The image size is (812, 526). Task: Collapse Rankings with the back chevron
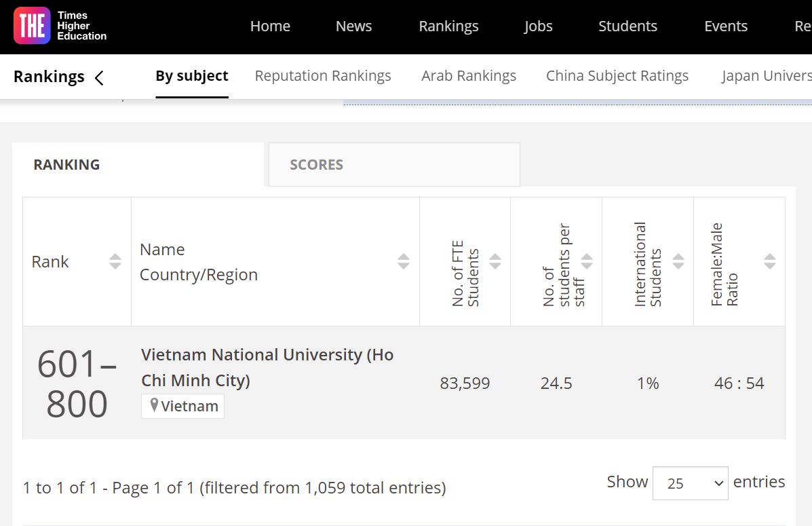click(x=99, y=78)
